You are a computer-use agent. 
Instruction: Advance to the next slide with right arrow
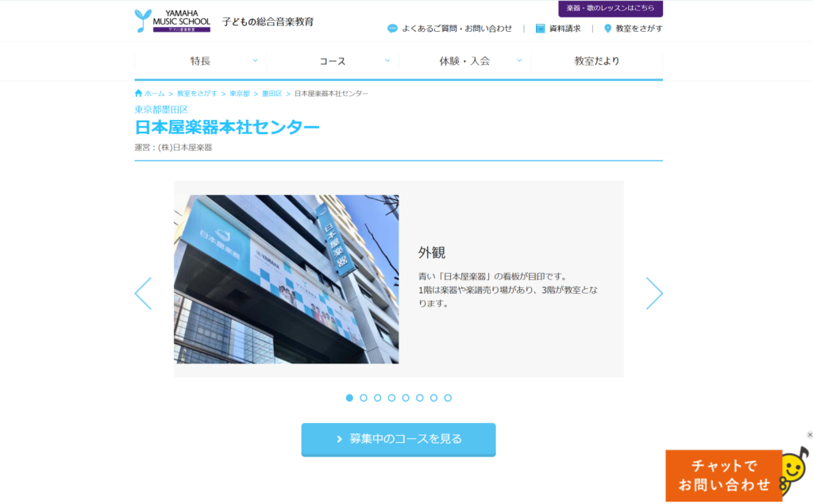click(x=654, y=294)
